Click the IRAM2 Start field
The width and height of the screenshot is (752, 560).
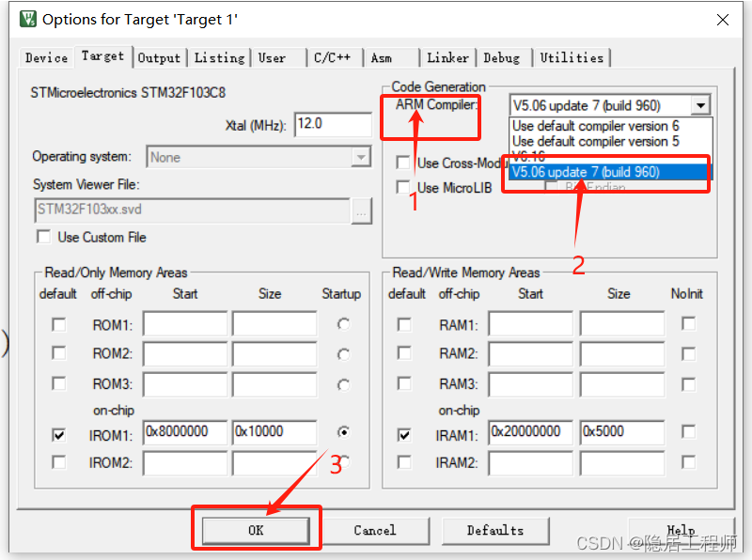(530, 462)
